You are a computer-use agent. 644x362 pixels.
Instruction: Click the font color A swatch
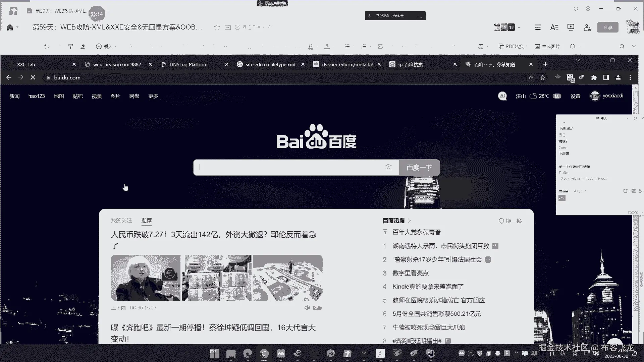[x=327, y=47]
